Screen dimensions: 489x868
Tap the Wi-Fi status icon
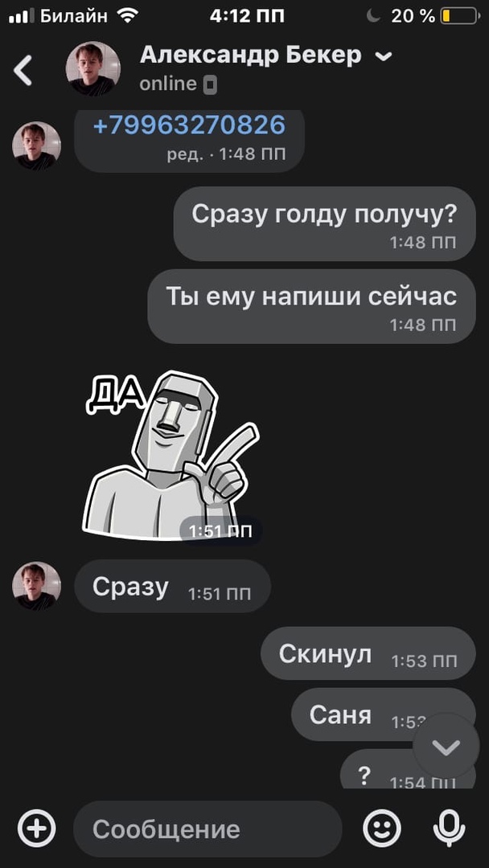128,15
